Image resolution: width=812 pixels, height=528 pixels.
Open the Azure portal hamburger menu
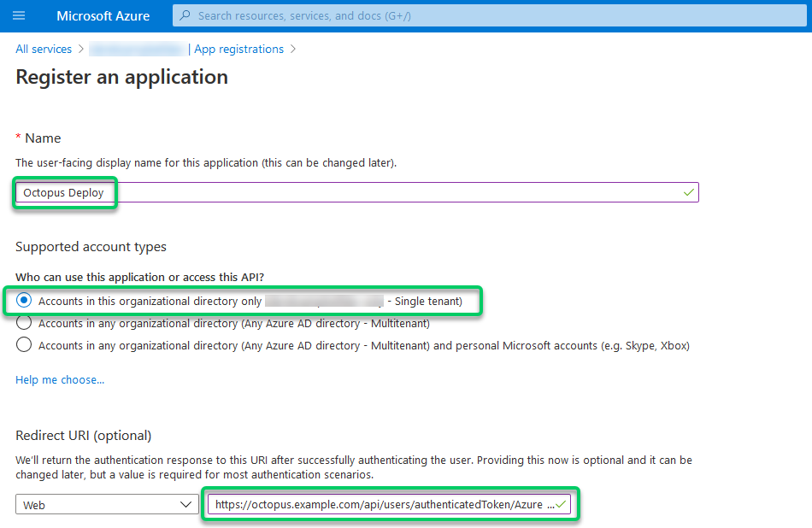point(19,15)
